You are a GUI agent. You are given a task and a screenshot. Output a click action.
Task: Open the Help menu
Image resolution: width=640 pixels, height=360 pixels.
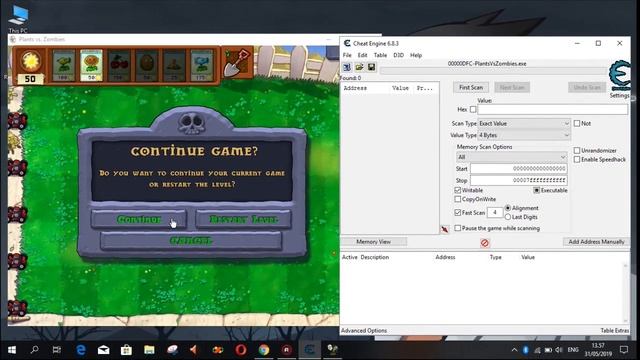pos(416,55)
